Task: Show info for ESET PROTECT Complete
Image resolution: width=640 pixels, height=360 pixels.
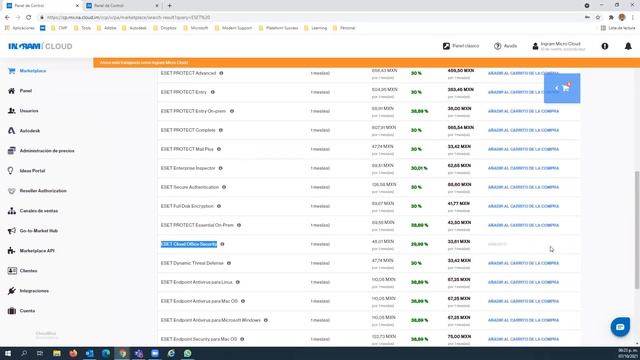Action: coord(221,130)
